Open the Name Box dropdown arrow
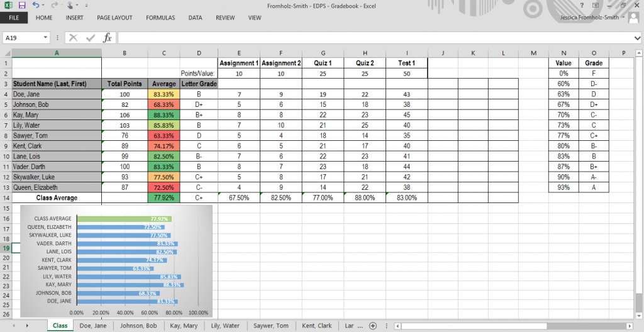644x332 pixels. pyautogui.click(x=45, y=38)
